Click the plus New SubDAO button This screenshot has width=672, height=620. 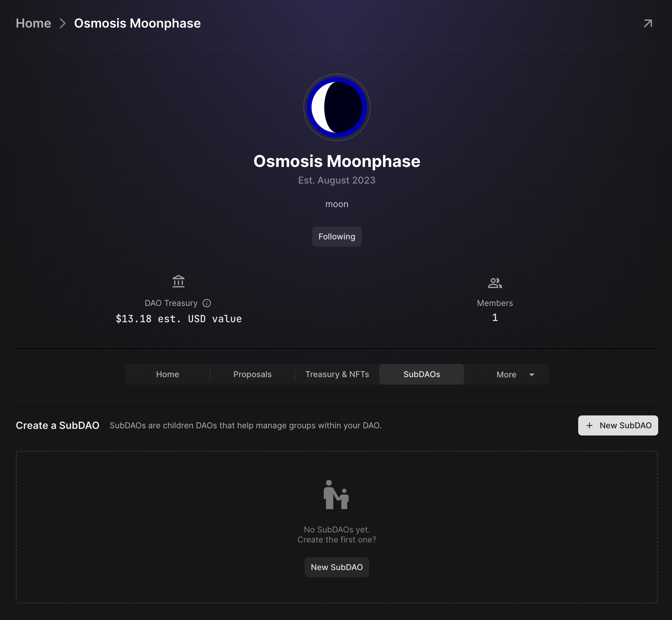(x=618, y=425)
